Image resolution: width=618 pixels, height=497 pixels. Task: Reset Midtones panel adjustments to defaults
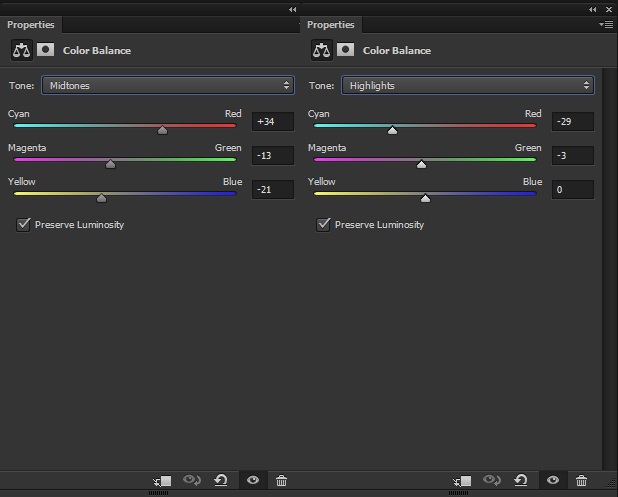[x=221, y=481]
